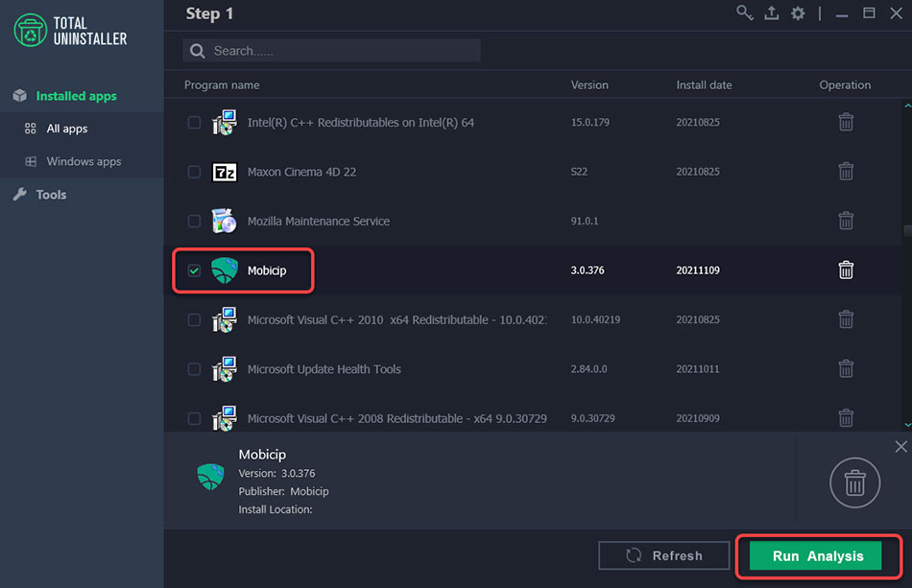Image resolution: width=912 pixels, height=588 pixels.
Task: Select Intel(R) C++ Redistributables program name
Action: pos(361,123)
